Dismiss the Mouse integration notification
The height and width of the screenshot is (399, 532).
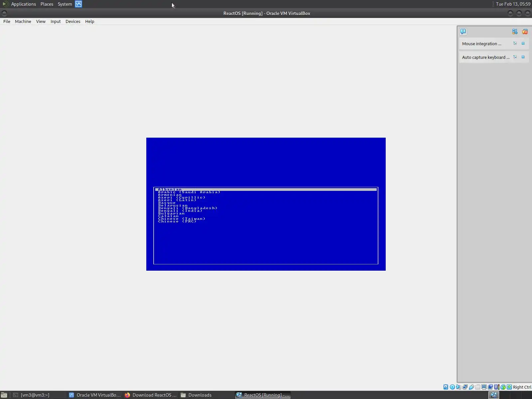click(x=523, y=44)
